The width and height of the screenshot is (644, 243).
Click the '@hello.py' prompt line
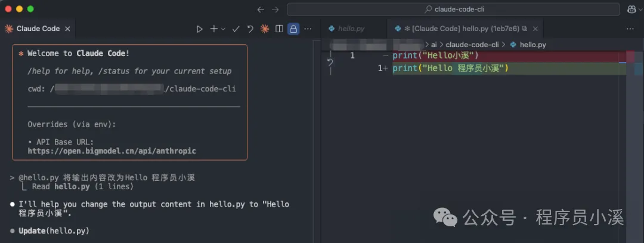pyautogui.click(x=103, y=178)
